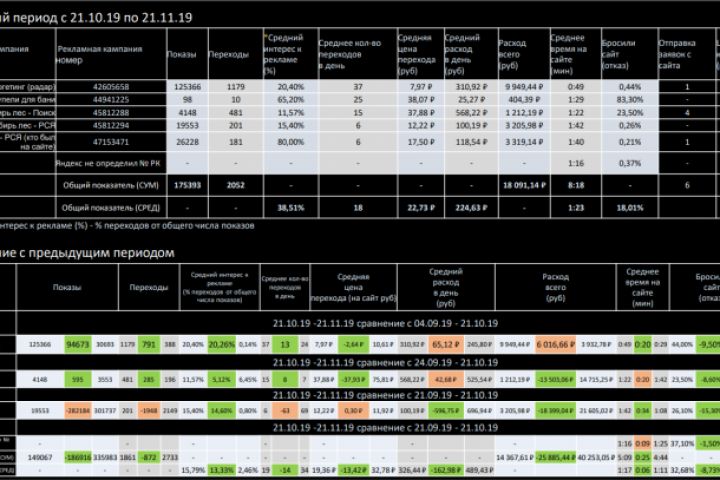The width and height of the screenshot is (720, 480).
Task: Select bounce rate cell 83,30%
Action: [x=630, y=100]
